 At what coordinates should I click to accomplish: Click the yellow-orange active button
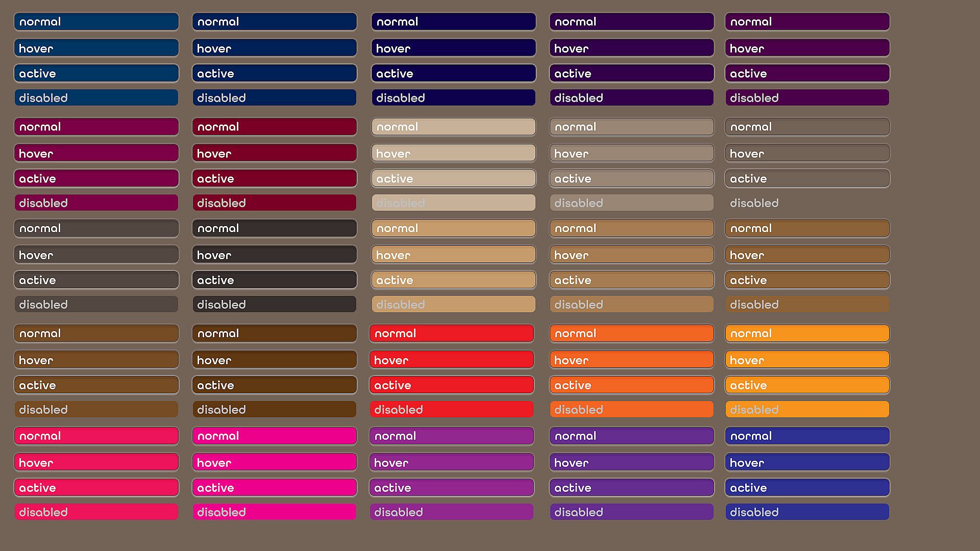807,386
